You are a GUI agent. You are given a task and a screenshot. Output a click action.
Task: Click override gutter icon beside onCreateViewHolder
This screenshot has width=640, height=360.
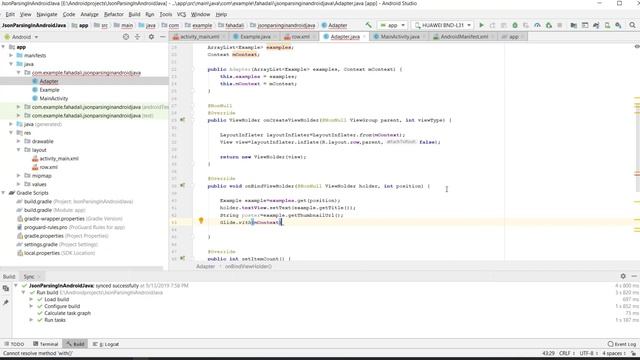coord(182,120)
